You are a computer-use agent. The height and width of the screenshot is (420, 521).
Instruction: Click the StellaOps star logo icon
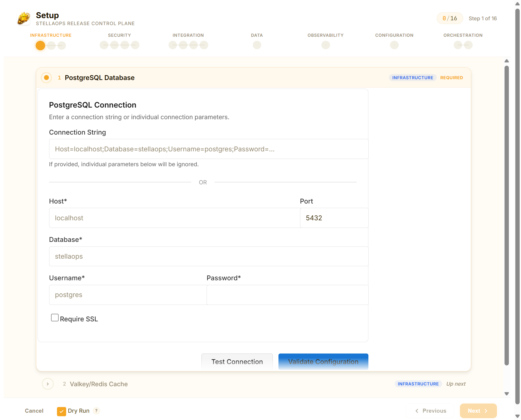coord(24,18)
